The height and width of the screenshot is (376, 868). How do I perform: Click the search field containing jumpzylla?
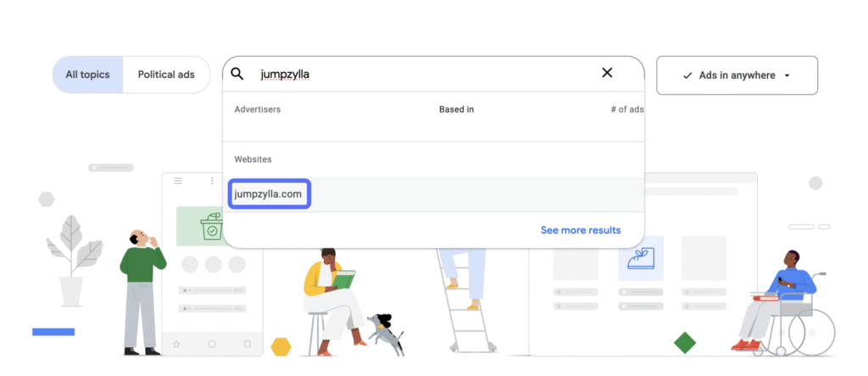(x=424, y=74)
